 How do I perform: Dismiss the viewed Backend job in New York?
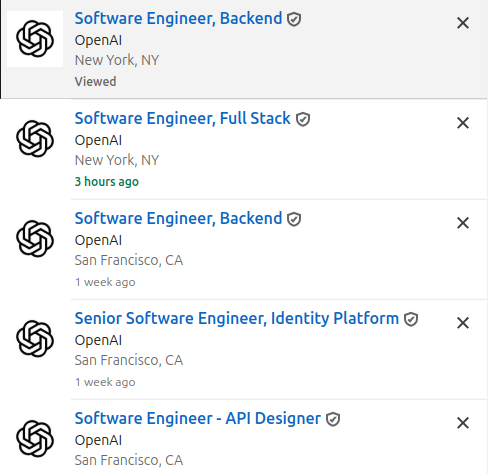[x=463, y=23]
